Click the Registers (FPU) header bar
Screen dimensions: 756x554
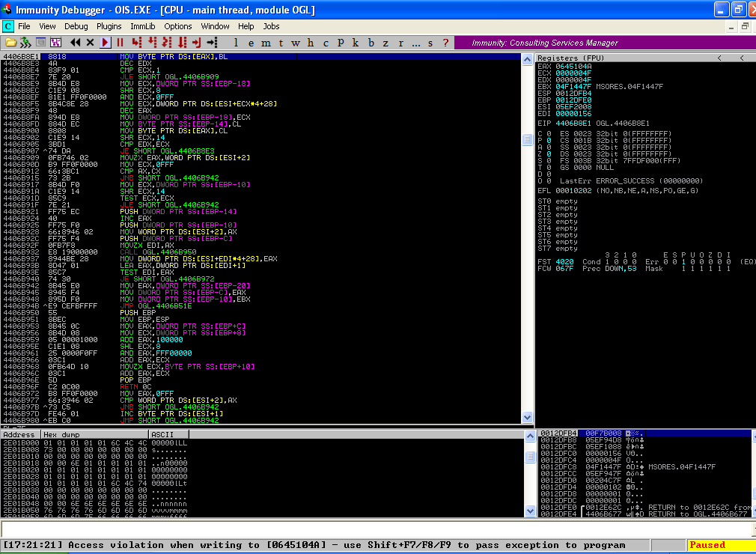pyautogui.click(x=645, y=58)
